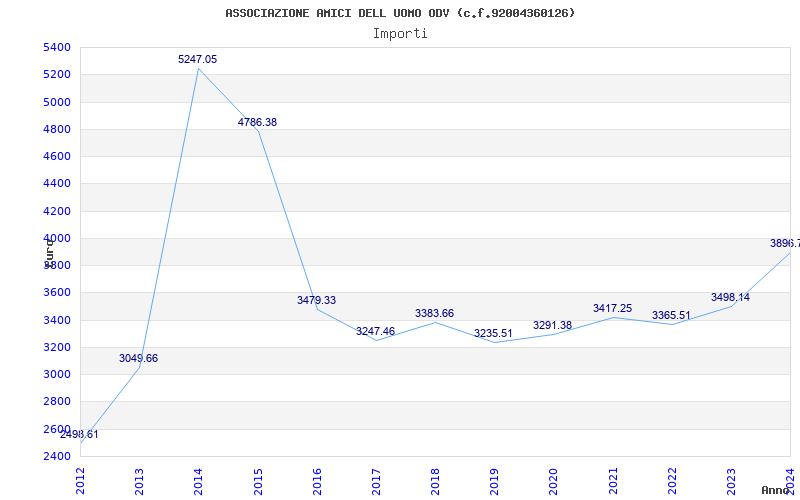This screenshot has height=500, width=800.
Task: Click the 5400 y-axis tick label
Action: tap(57, 47)
